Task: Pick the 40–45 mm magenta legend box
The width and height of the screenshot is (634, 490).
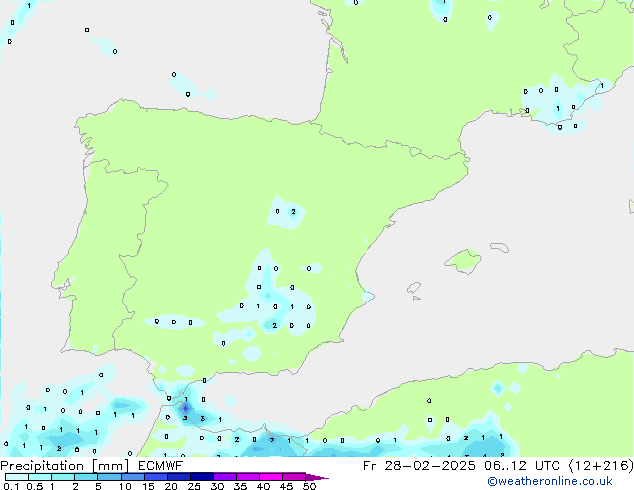Action: [x=271, y=477]
